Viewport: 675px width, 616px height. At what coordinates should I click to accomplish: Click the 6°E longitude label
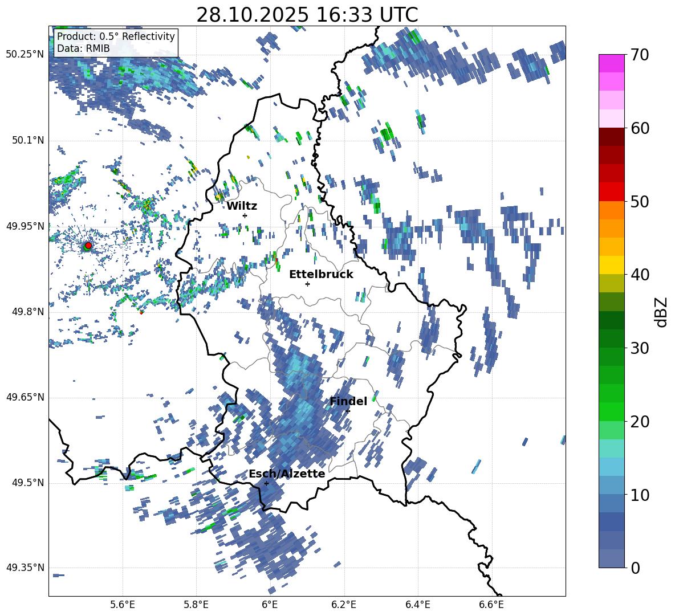click(270, 605)
